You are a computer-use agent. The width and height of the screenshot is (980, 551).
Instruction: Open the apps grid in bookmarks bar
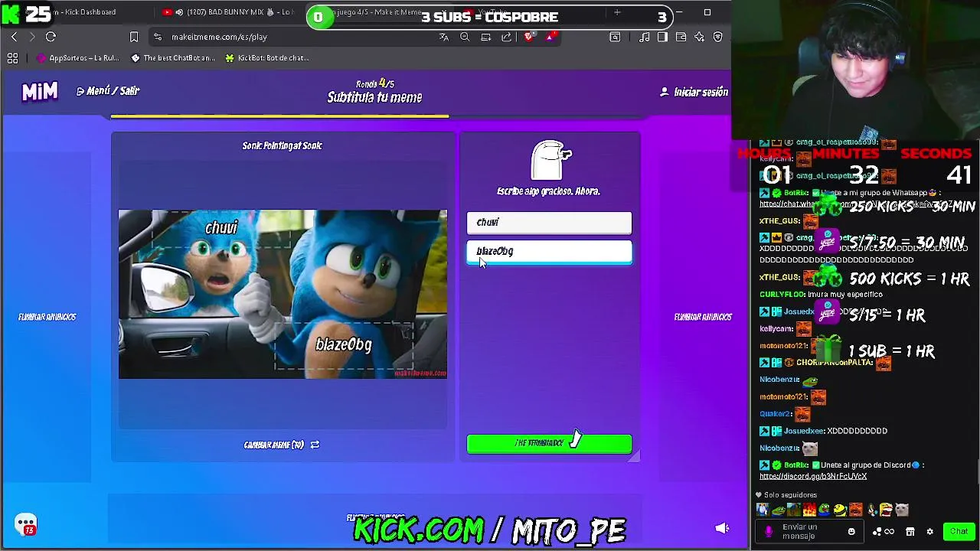point(13,58)
